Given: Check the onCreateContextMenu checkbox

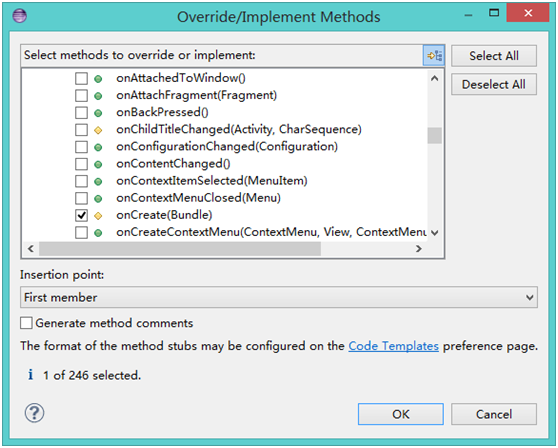Looking at the screenshot, I should point(81,232).
